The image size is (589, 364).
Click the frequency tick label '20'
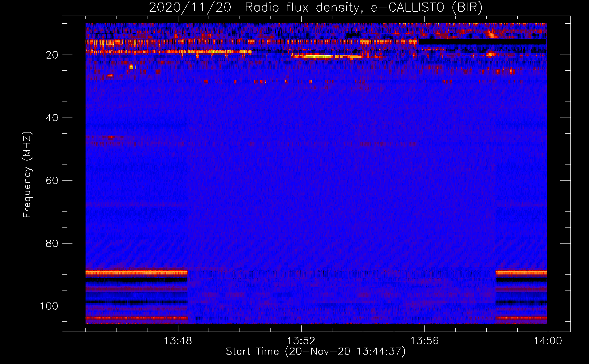click(x=52, y=55)
